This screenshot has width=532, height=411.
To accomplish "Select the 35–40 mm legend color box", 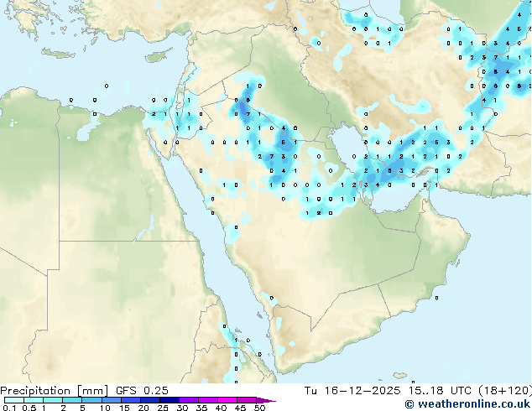I will click(208, 400).
